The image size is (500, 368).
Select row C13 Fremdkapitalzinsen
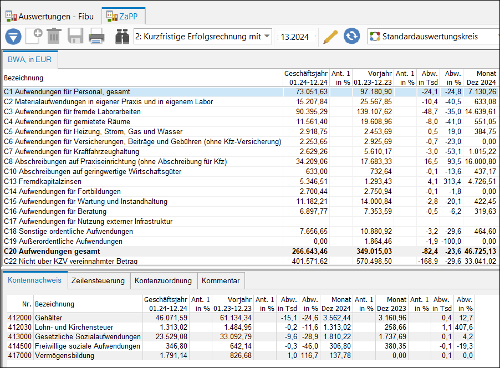250,182
